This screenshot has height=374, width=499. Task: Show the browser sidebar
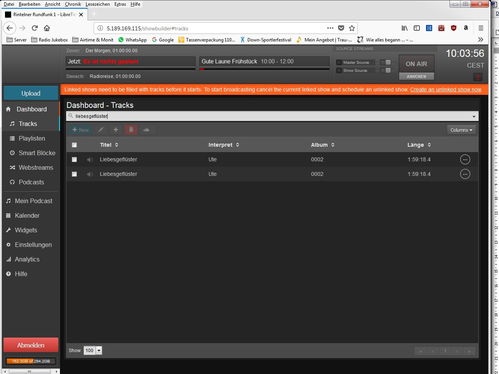(x=417, y=28)
